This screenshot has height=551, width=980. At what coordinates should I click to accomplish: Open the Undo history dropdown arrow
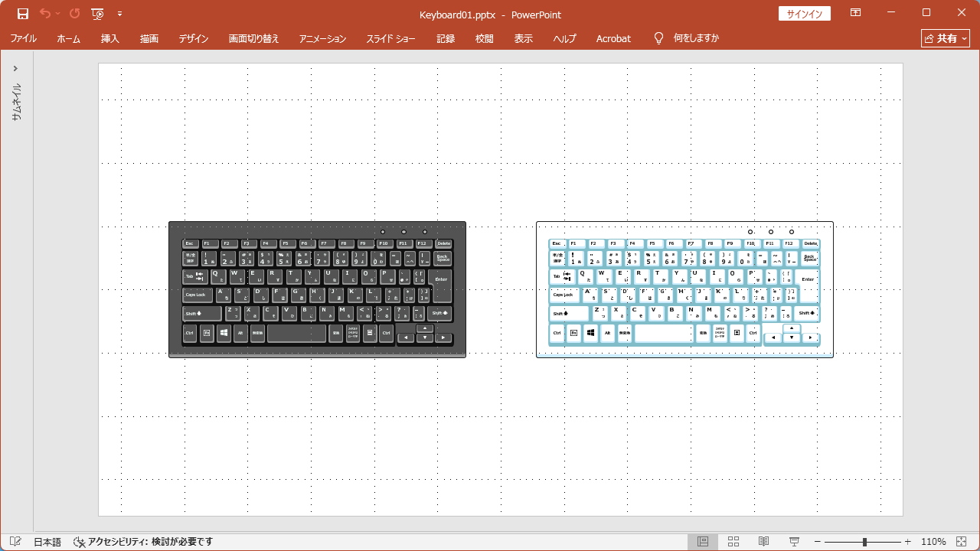[x=57, y=14]
